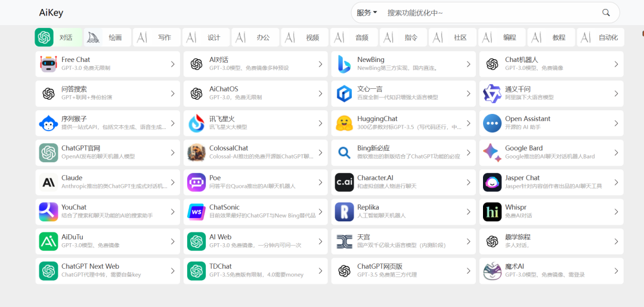Click the 讯飞星火 flame icon
This screenshot has height=307, width=644.
click(x=196, y=123)
